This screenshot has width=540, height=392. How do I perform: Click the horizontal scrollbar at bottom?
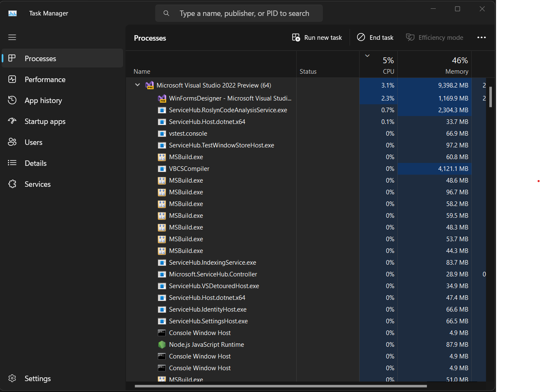pos(280,386)
